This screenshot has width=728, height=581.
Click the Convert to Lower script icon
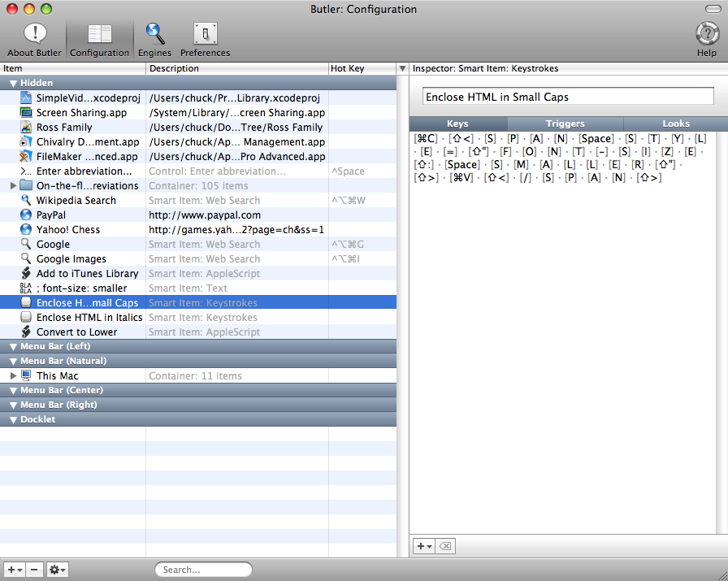(x=26, y=332)
